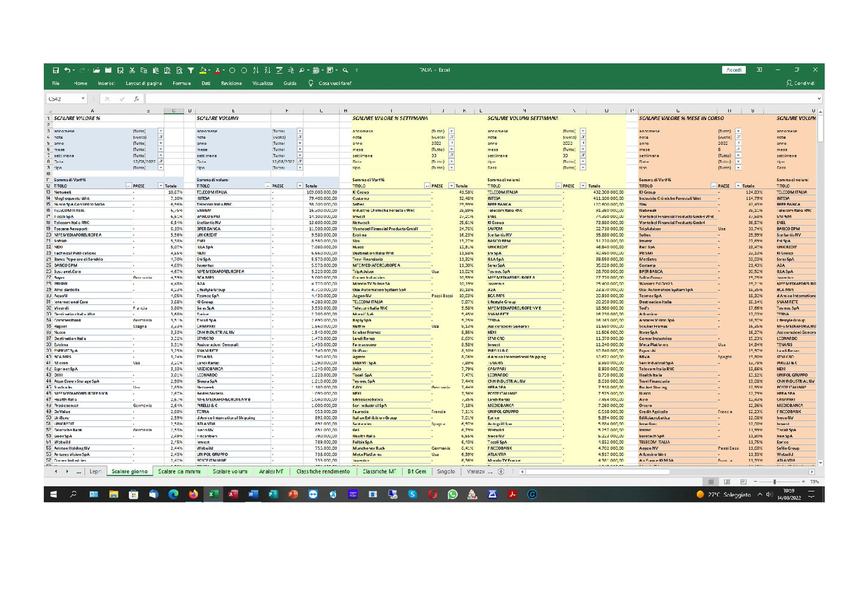
Task: Open annomese filter under SCALARE VALORE %
Action: click(161, 131)
